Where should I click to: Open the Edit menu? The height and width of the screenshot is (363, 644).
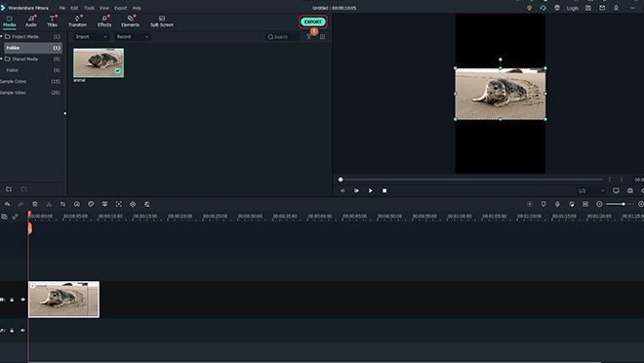(74, 8)
